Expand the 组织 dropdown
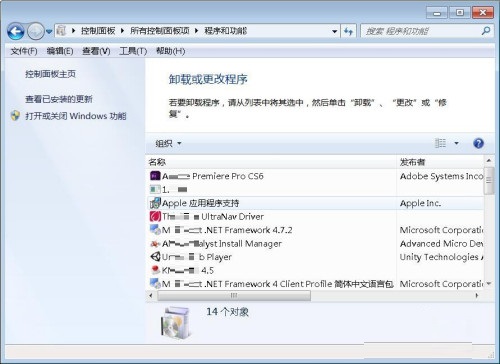The height and width of the screenshot is (364, 500). click(168, 144)
